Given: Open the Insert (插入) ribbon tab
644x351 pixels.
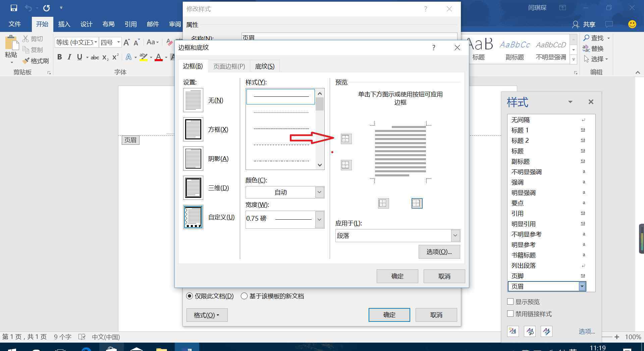Looking at the screenshot, I should coord(64,24).
